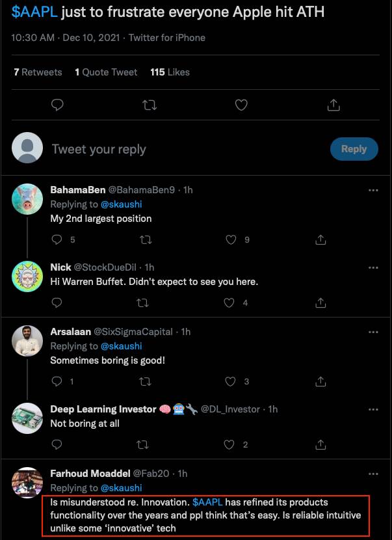Retweet Nick's Warren Buffet reply
The image size is (392, 540).
click(x=146, y=303)
